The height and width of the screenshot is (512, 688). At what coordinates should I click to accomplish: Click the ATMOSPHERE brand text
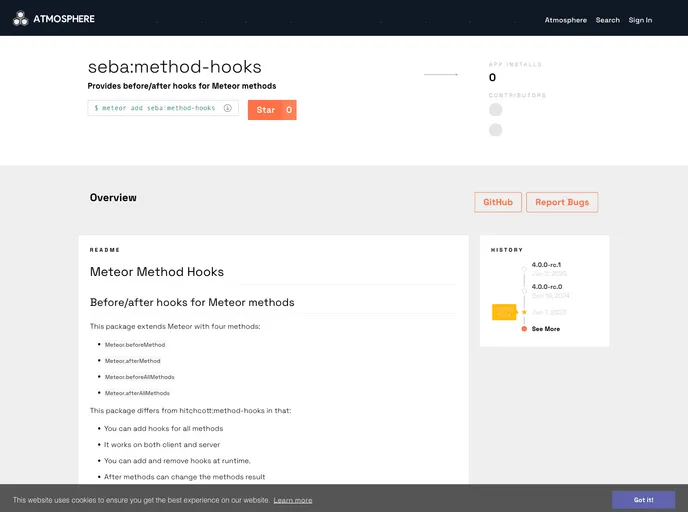[64, 19]
